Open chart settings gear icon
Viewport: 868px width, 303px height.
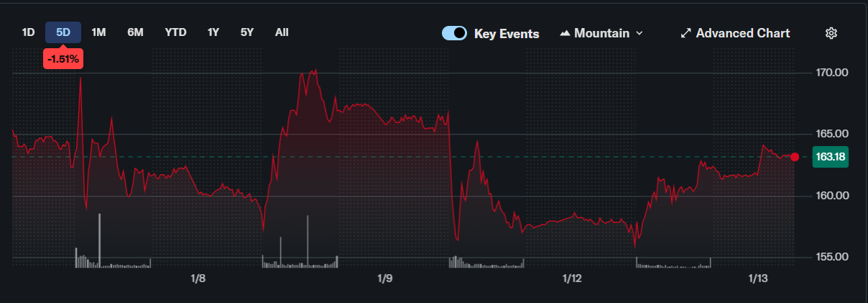(831, 33)
